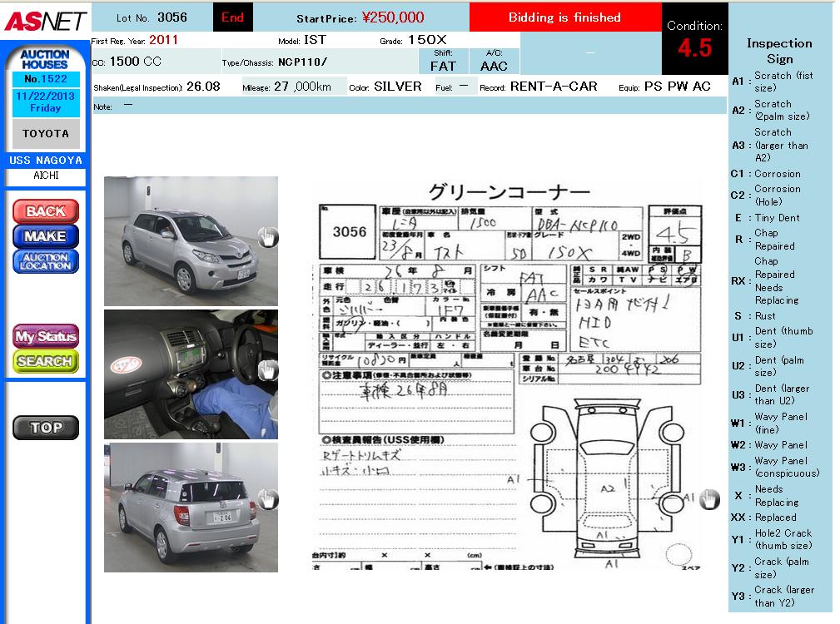840x624 pixels.
Task: Click the hand icon beside the car diagram
Action: [708, 499]
